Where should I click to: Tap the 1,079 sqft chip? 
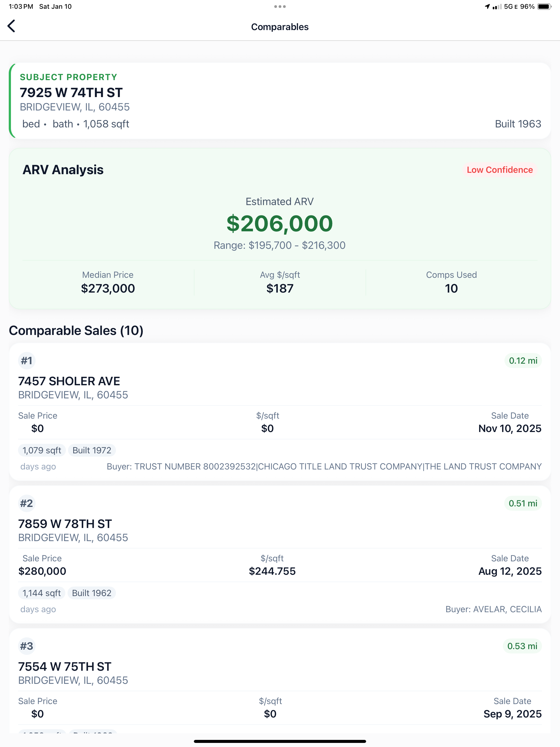pos(42,450)
